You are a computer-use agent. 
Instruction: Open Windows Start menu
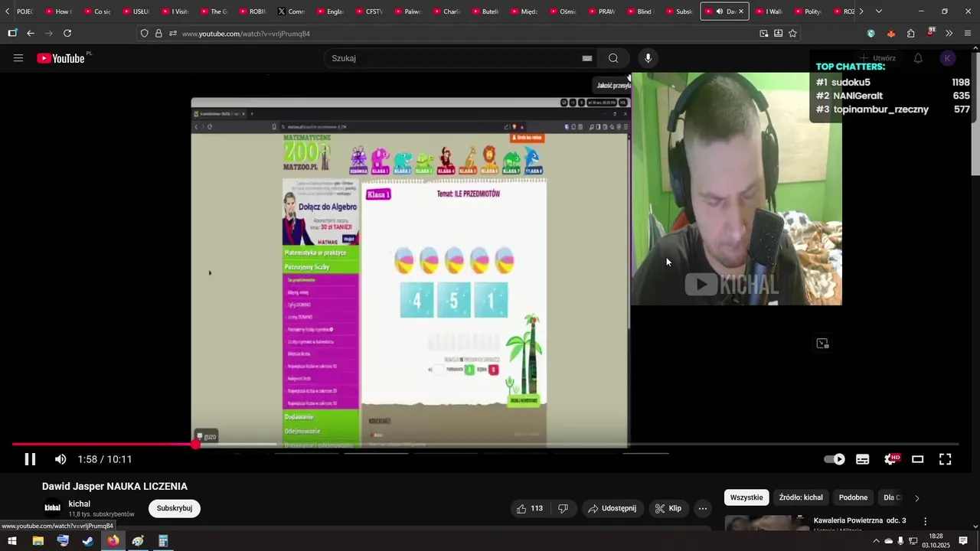11,541
